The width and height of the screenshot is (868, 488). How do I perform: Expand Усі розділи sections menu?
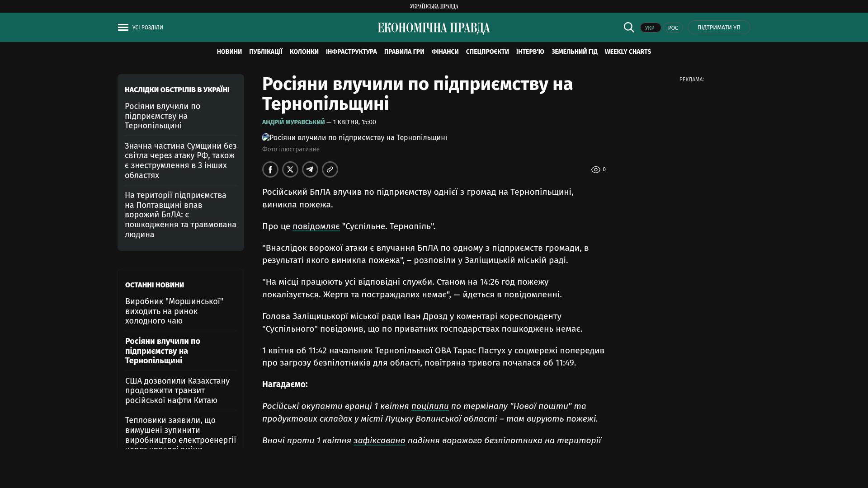pyautogui.click(x=147, y=28)
